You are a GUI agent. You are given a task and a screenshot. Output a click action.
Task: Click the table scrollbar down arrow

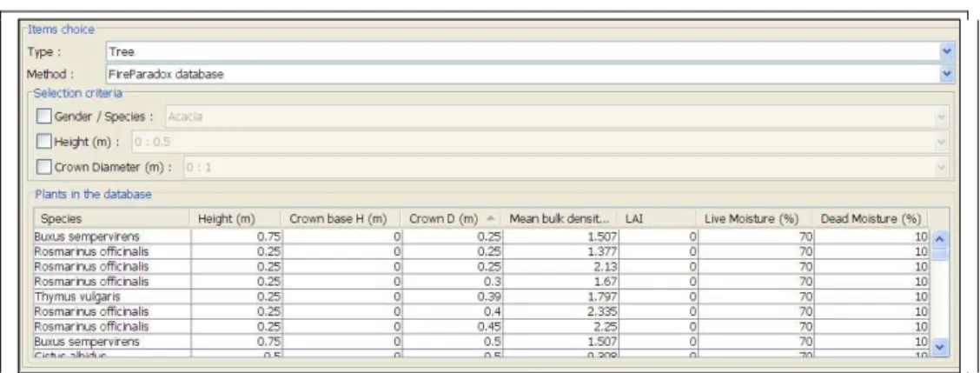coord(939,347)
